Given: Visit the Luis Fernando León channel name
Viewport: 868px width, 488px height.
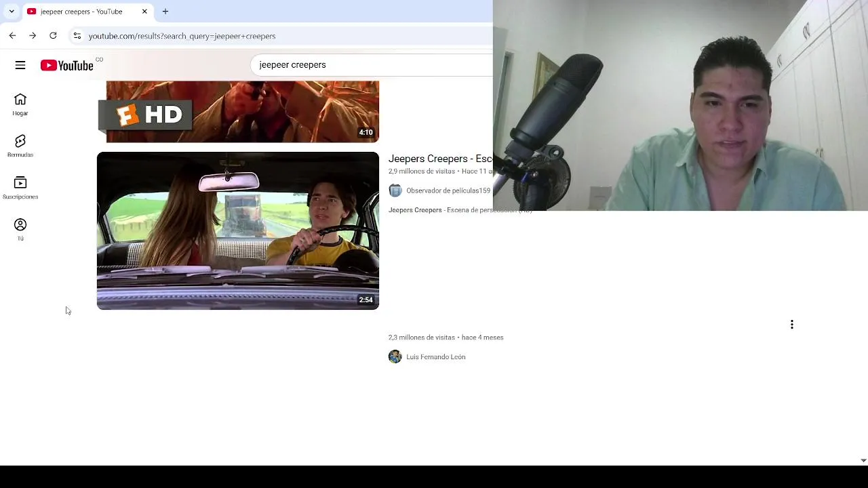Looking at the screenshot, I should 436,357.
